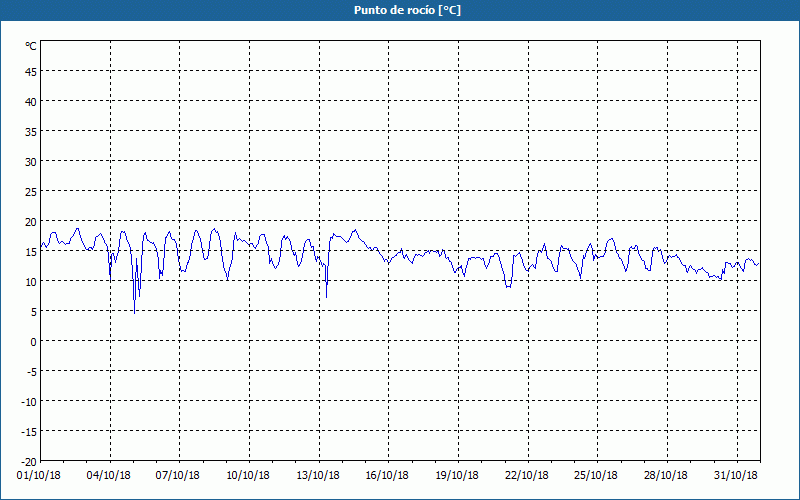The width and height of the screenshot is (800, 500).
Task: Click the 01/10/18 date label
Action: point(39,476)
